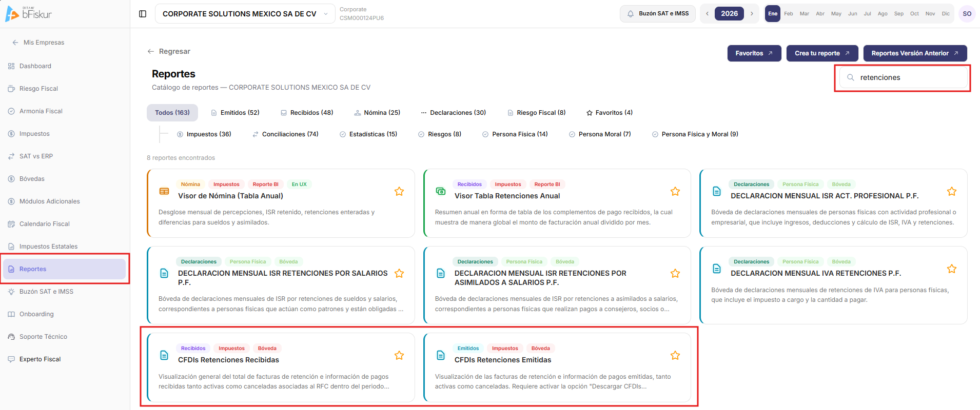
Task: Filter by Estadísticas (15)
Action: tap(368, 134)
